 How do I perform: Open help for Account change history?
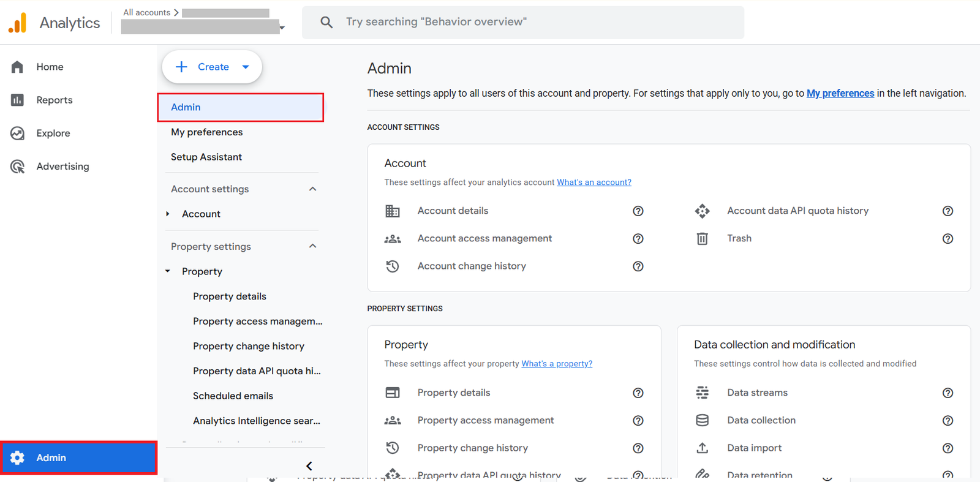638,266
